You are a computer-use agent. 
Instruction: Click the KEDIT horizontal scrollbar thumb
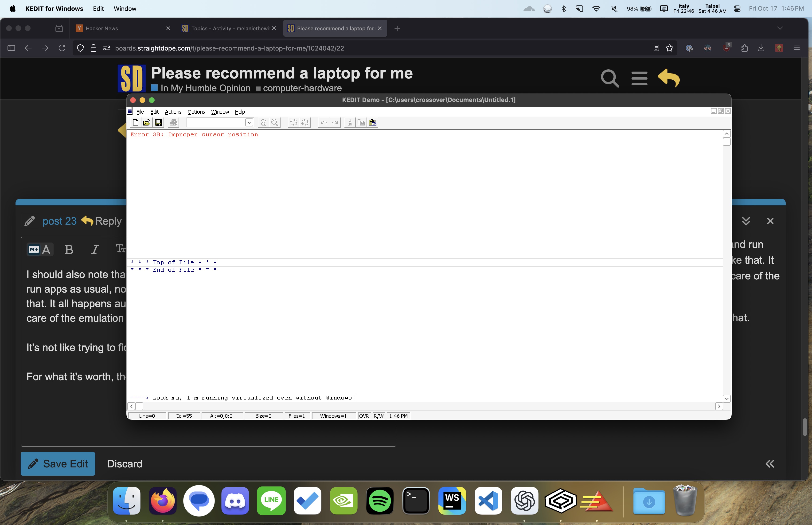point(139,406)
